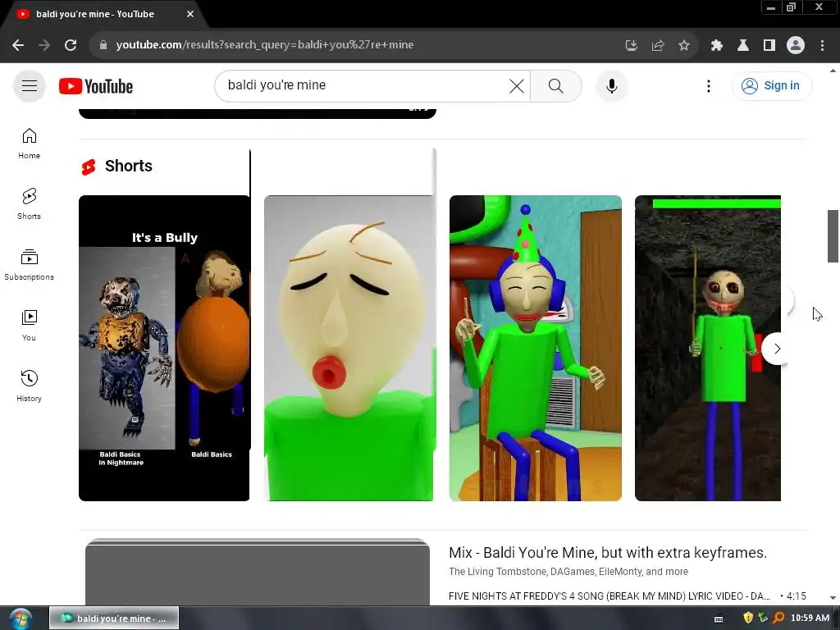Click the install app icon in address bar
Image resolution: width=840 pixels, height=630 pixels.
(x=631, y=46)
